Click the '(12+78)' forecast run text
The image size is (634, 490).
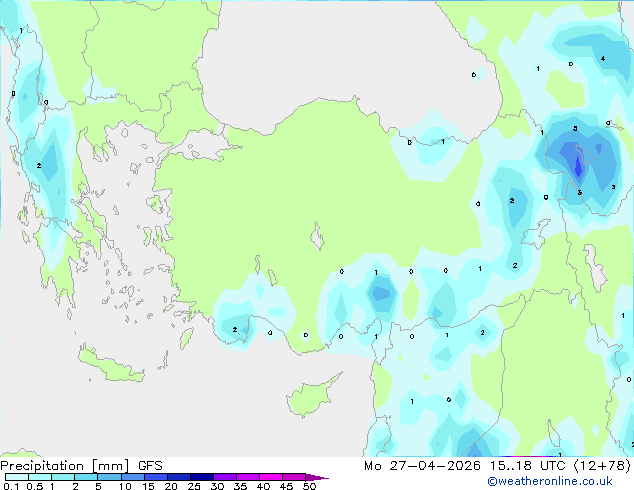click(x=602, y=466)
